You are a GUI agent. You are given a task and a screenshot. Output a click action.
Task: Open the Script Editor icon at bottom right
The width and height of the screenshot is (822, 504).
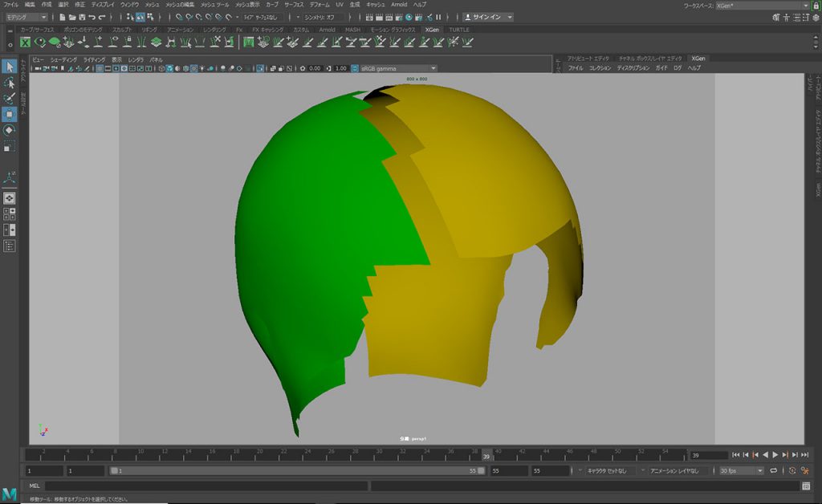pos(805,486)
